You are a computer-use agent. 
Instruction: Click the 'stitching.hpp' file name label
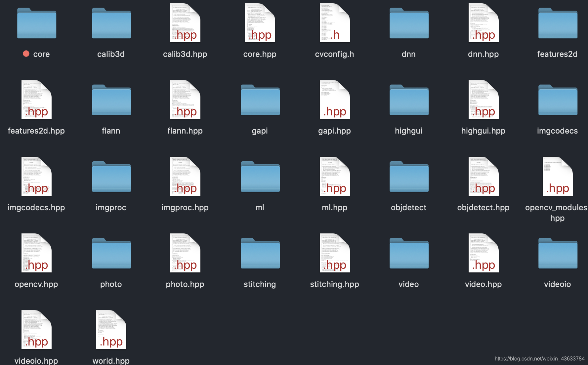(334, 284)
